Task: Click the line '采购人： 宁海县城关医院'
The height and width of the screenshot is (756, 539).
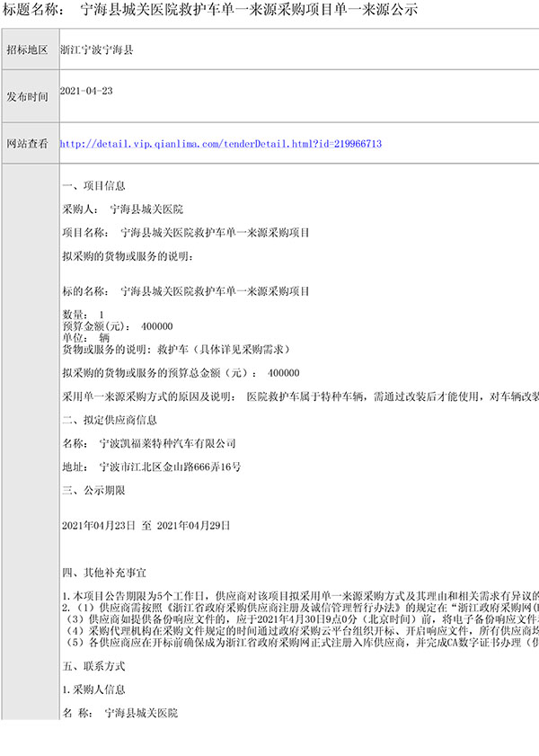Action: pos(123,209)
